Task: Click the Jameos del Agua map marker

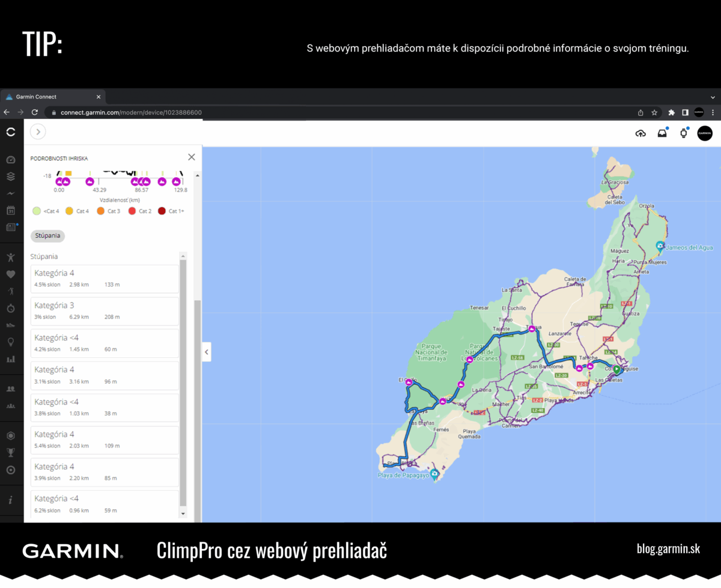Action: click(x=660, y=246)
